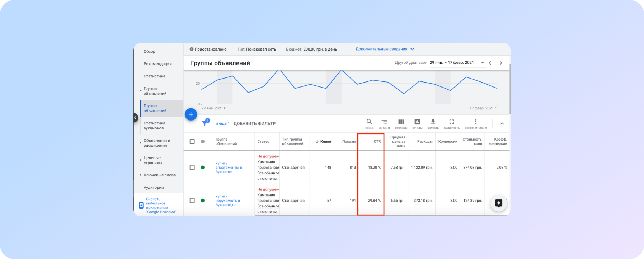Sort by the Расходы column header
The height and width of the screenshot is (259, 644).
425,142
